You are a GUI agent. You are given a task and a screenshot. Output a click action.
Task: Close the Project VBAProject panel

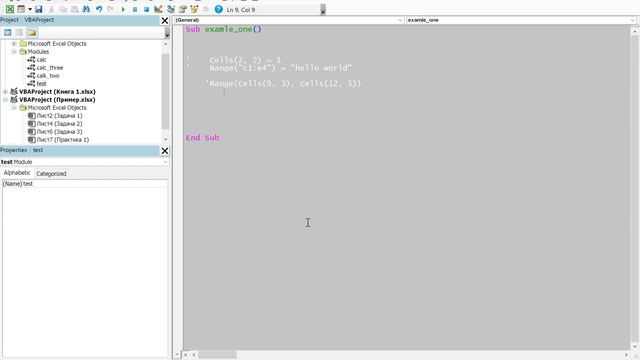click(165, 20)
